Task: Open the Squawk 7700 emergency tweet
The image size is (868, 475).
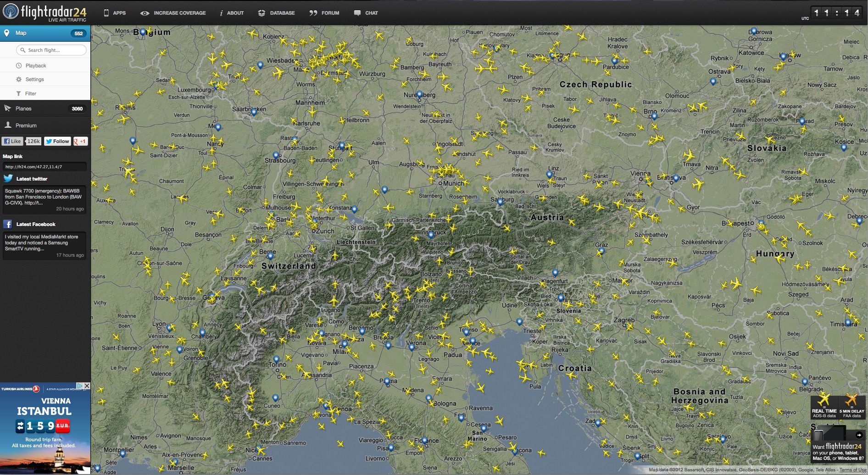Action: (x=45, y=200)
